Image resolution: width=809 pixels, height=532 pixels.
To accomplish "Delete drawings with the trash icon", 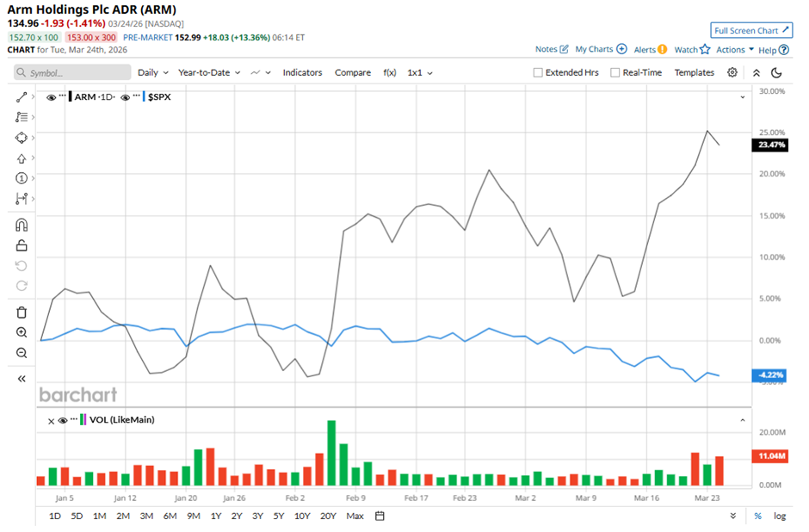I will tap(22, 312).
